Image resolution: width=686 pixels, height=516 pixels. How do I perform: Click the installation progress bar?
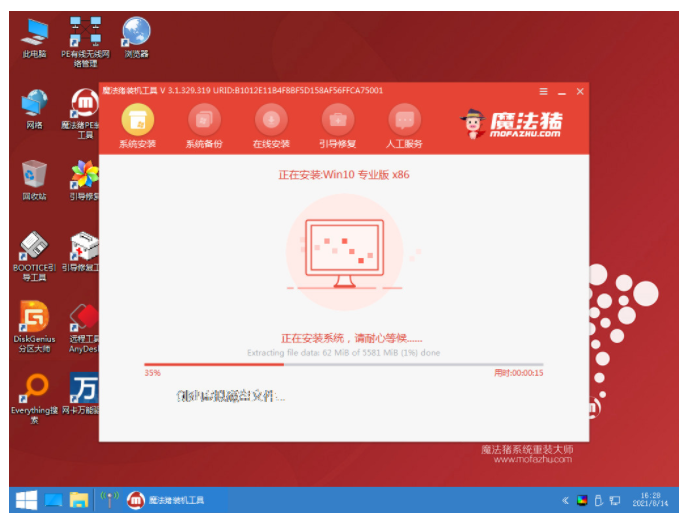tap(344, 364)
